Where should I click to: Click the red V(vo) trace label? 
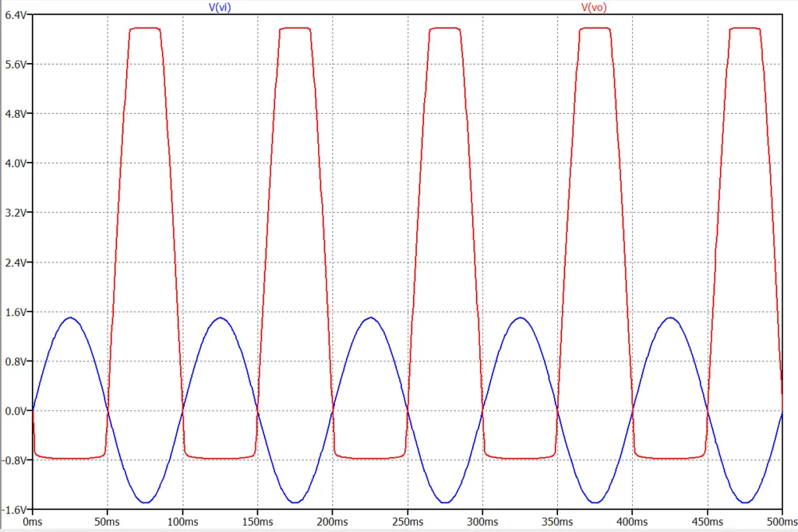(593, 7)
